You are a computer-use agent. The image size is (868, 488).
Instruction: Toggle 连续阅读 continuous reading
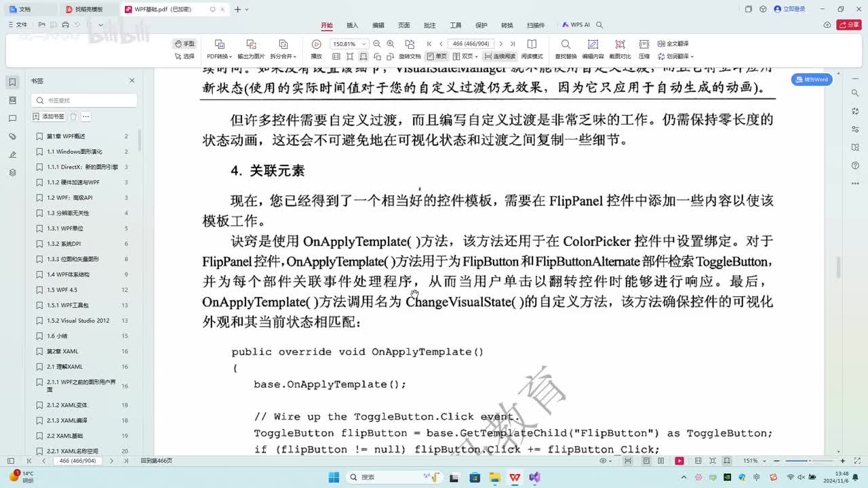(x=500, y=56)
